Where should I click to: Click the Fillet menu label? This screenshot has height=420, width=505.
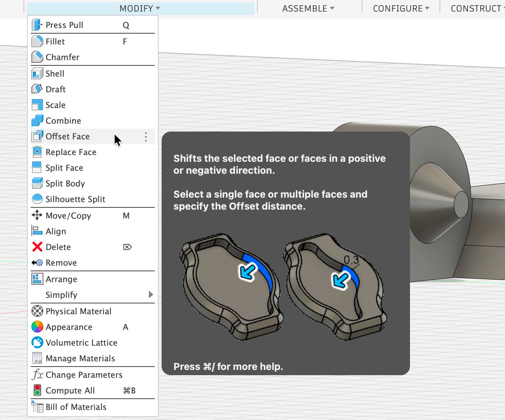tap(55, 41)
